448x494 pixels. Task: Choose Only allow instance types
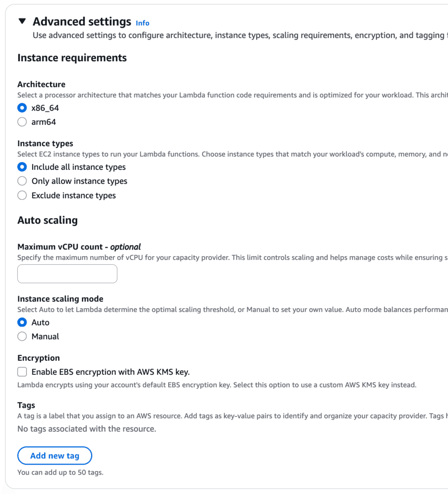(x=22, y=181)
